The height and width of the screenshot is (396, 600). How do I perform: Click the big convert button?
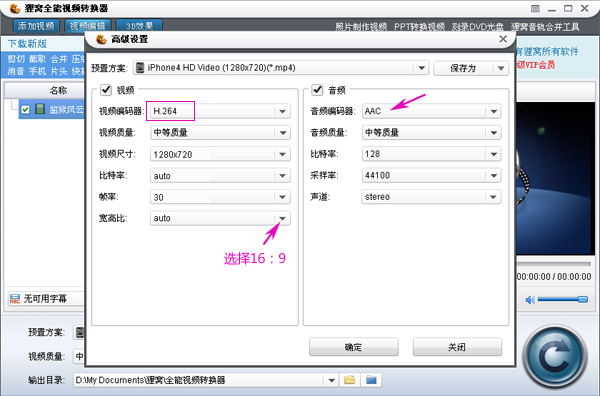tap(555, 357)
